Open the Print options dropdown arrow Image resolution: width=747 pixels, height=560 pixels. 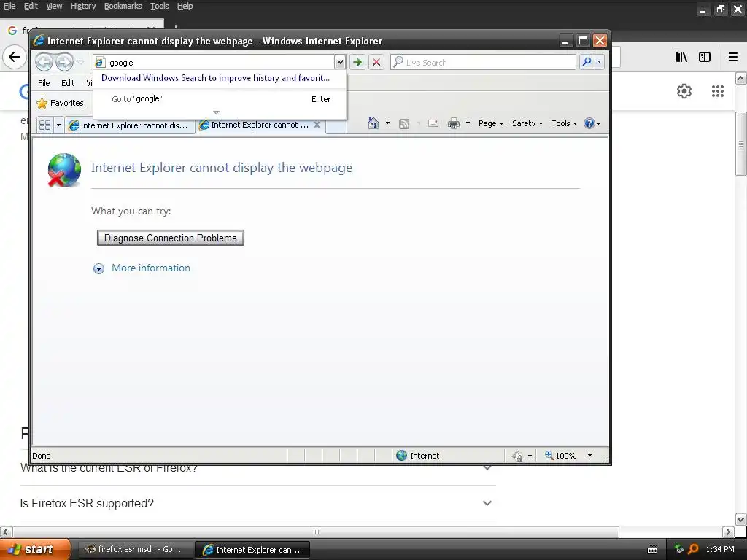pyautogui.click(x=468, y=123)
